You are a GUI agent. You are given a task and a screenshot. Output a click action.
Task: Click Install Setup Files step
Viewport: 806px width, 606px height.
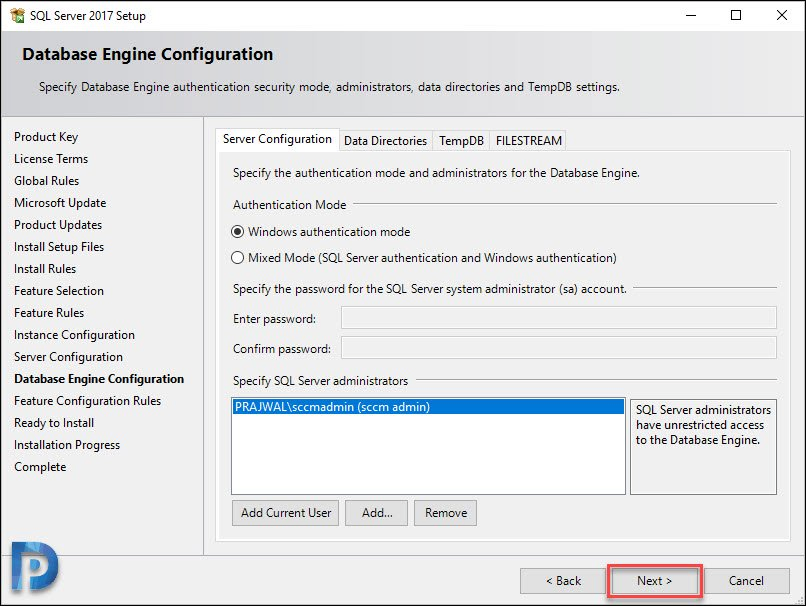click(x=59, y=247)
